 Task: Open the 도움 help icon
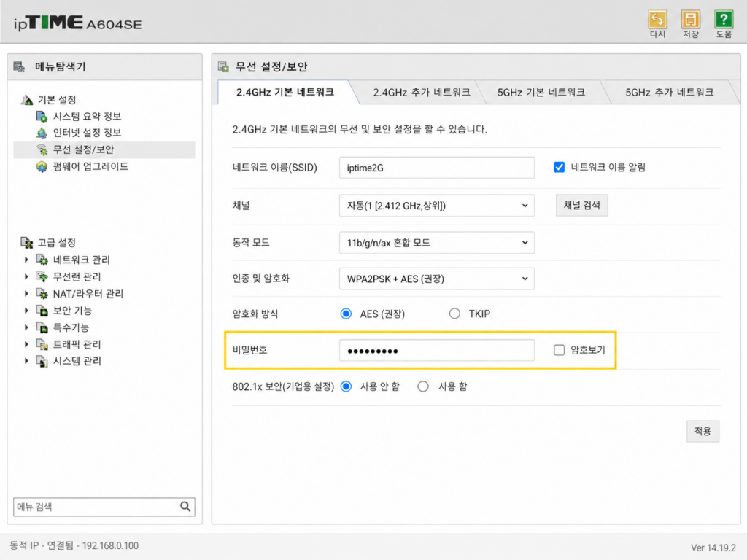(723, 20)
